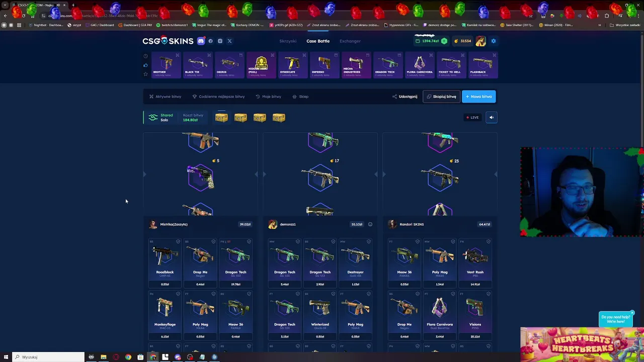The image size is (644, 362).
Task: Open the Flora Carnivora live drop card
Action: point(420,65)
